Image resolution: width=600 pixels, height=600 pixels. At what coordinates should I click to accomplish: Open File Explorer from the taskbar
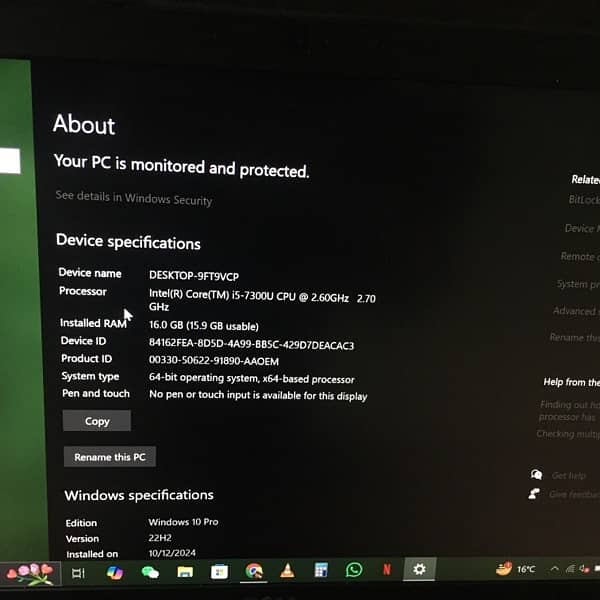(x=185, y=573)
